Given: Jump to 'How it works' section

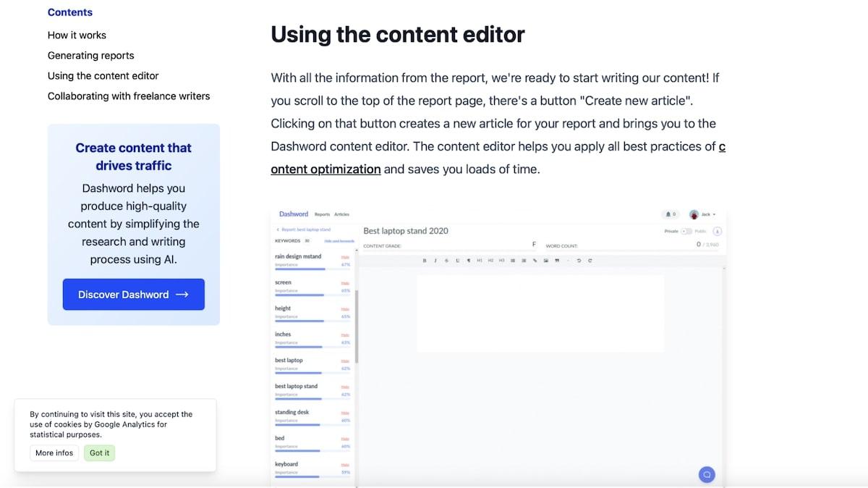Looking at the screenshot, I should pos(77,35).
